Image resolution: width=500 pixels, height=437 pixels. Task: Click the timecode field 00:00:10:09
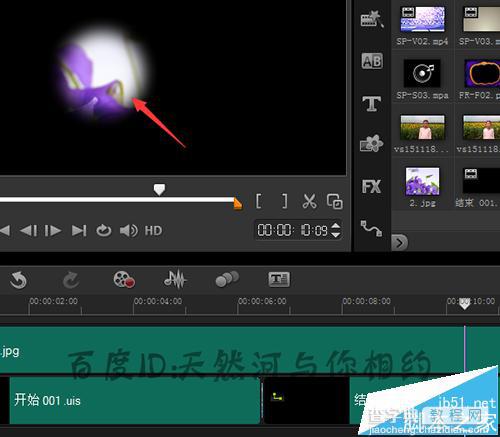292,230
